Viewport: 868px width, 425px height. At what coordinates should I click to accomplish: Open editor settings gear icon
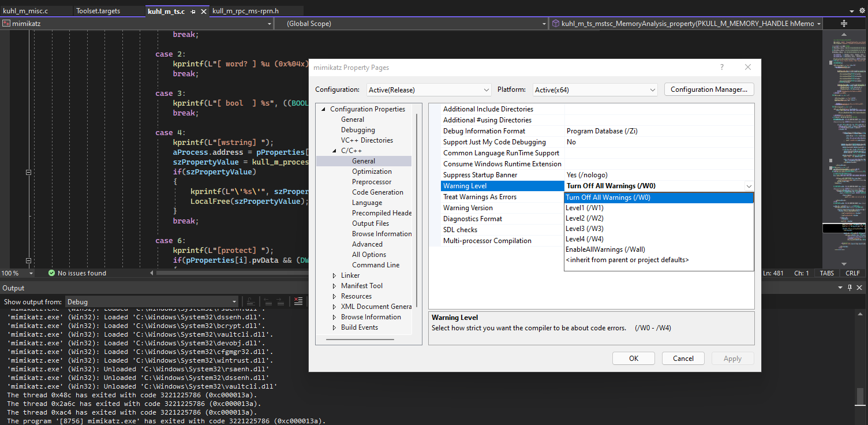(x=862, y=11)
